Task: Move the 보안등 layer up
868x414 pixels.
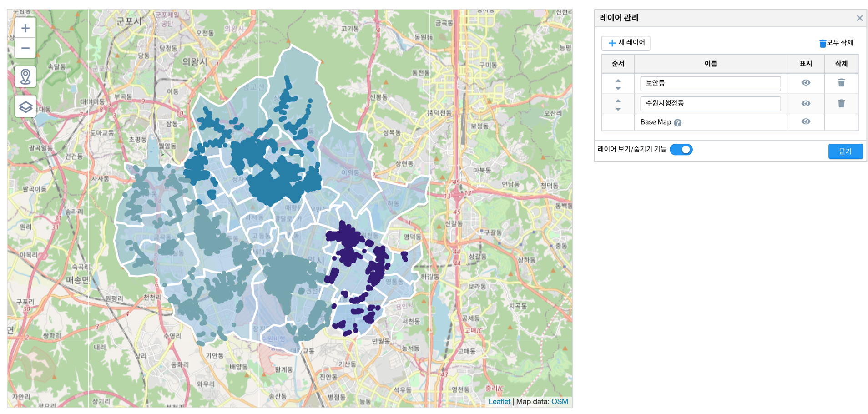Action: point(618,80)
